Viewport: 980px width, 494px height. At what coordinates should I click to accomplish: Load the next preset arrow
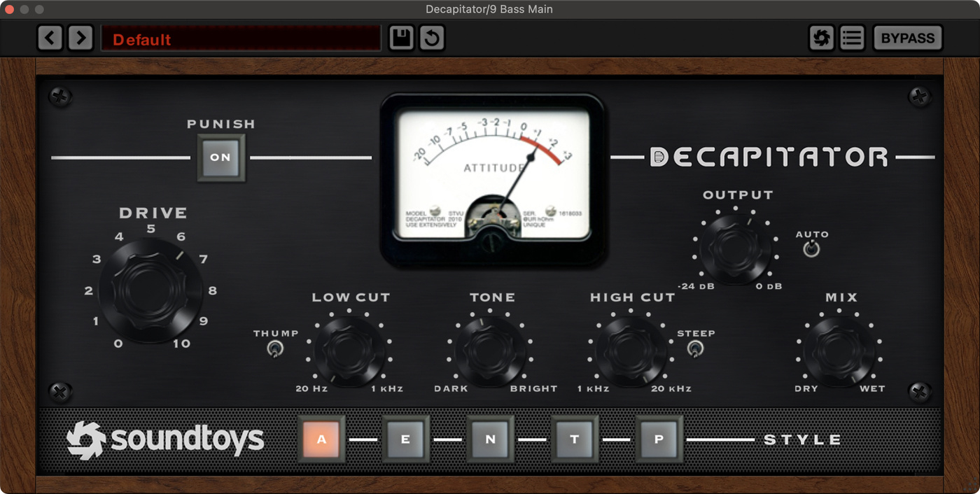tap(80, 38)
